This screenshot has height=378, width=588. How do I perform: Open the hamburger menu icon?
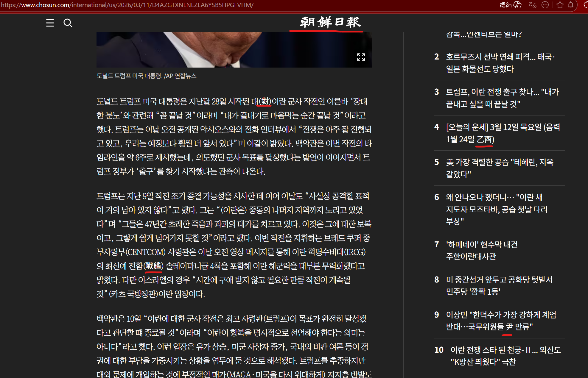coord(50,23)
